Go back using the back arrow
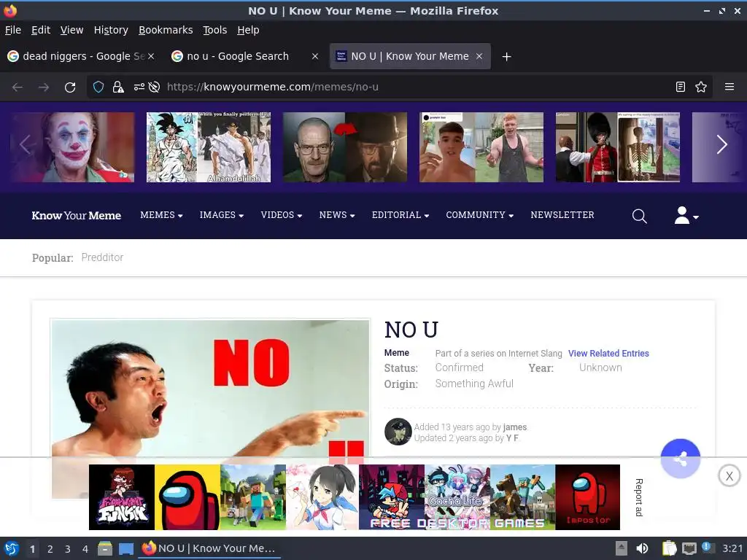This screenshot has width=747, height=560. pyautogui.click(x=18, y=87)
